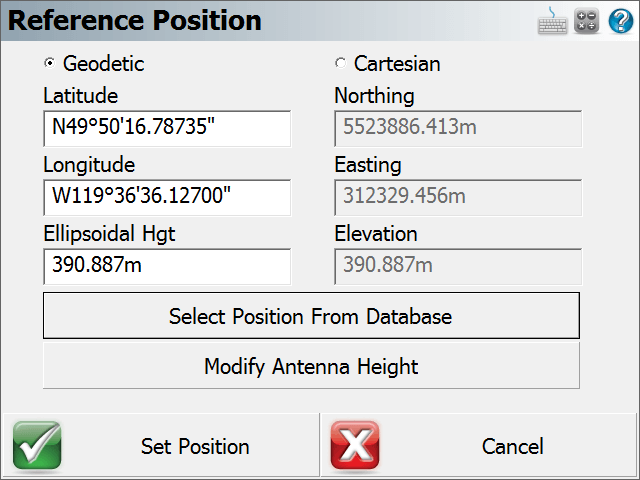The width and height of the screenshot is (640, 480).
Task: Click Modify Antenna Height button
Action: 311,366
